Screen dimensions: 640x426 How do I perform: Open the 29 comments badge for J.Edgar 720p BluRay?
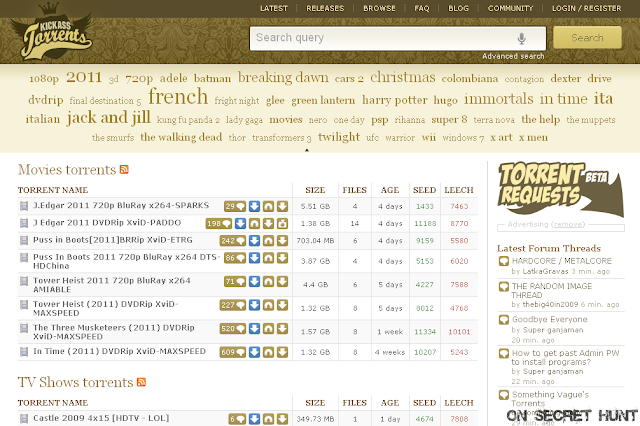point(235,206)
